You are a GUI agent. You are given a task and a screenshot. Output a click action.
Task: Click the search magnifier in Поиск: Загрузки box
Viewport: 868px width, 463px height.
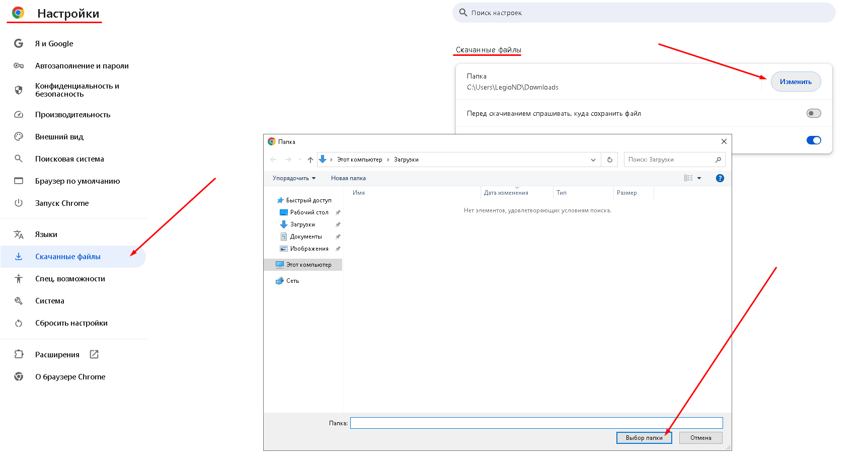coord(718,160)
